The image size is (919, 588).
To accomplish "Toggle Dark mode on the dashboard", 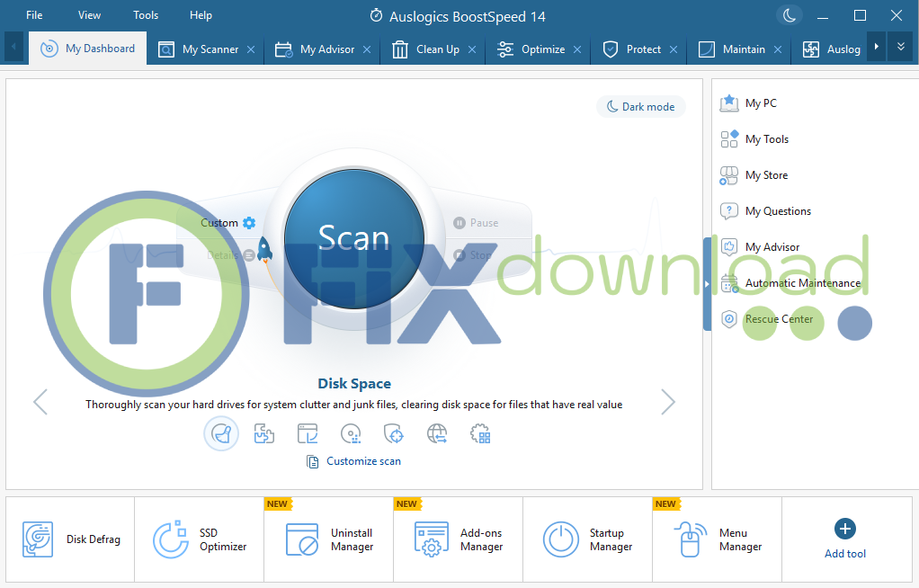I will pos(640,107).
